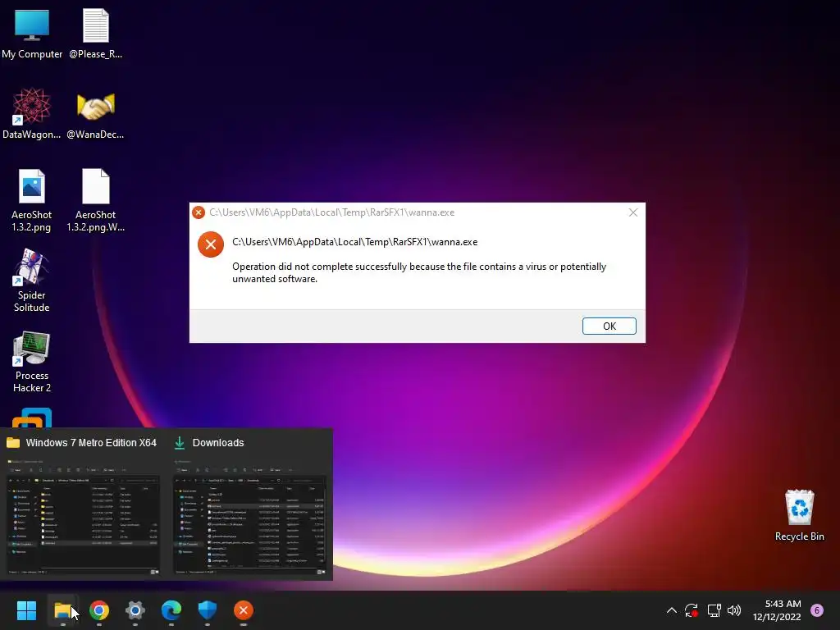Open the network tray icon
Screen dimensions: 840x630
point(714,610)
